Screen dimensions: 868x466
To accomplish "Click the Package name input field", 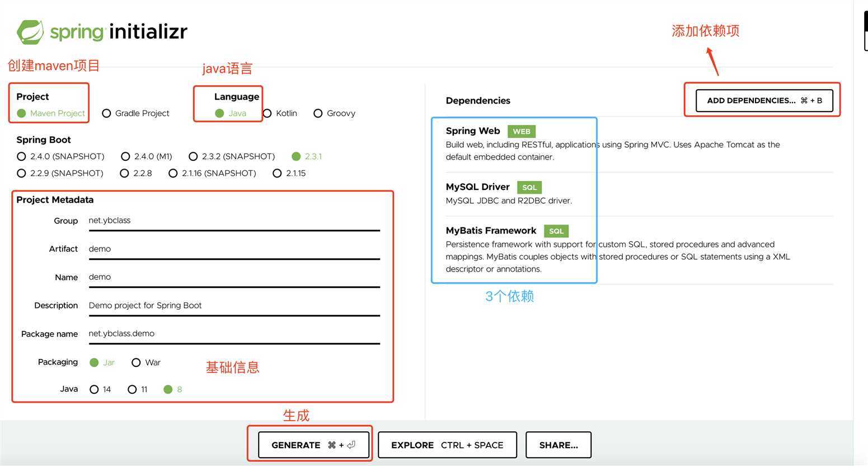I will tap(234, 334).
